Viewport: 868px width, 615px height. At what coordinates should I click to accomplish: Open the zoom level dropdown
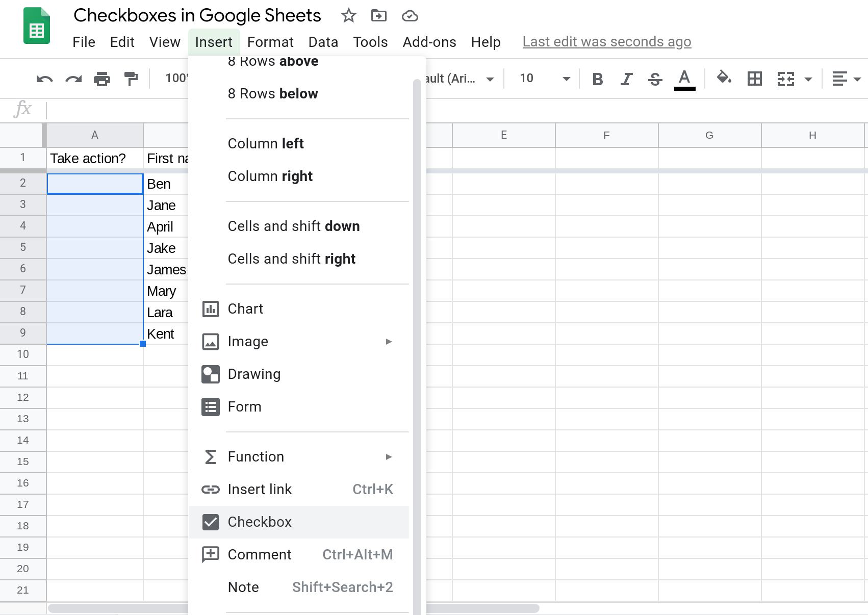(x=176, y=79)
